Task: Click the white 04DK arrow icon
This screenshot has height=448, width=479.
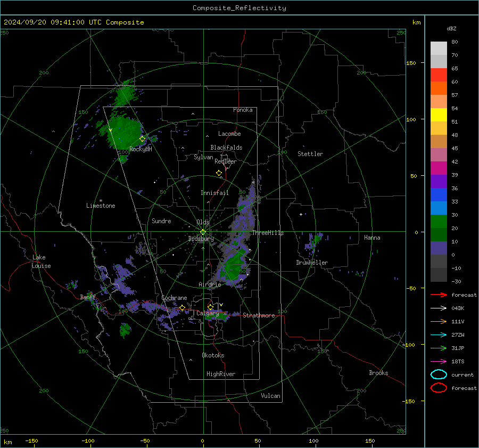Action: tap(439, 308)
